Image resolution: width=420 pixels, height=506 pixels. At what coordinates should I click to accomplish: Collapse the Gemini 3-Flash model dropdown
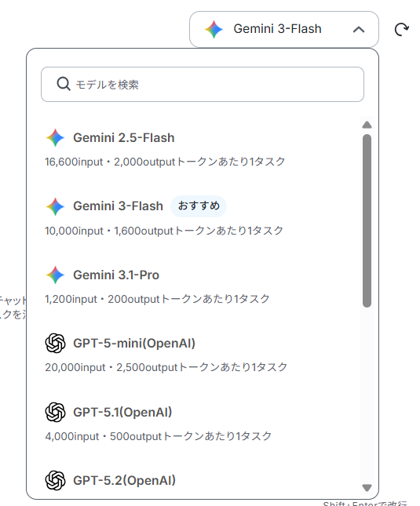[283, 29]
